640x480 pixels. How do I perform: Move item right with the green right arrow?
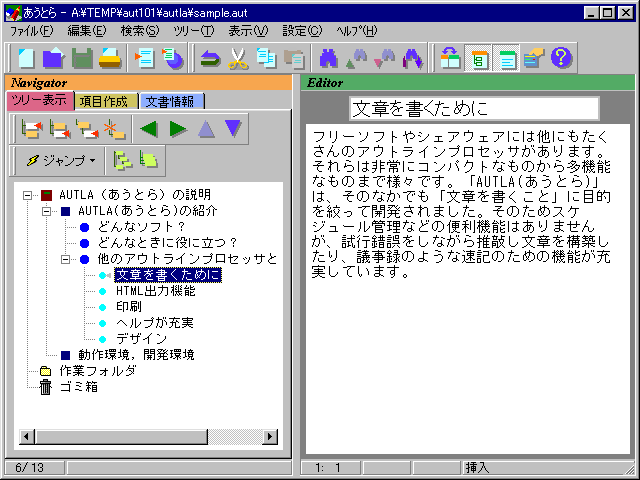point(178,129)
